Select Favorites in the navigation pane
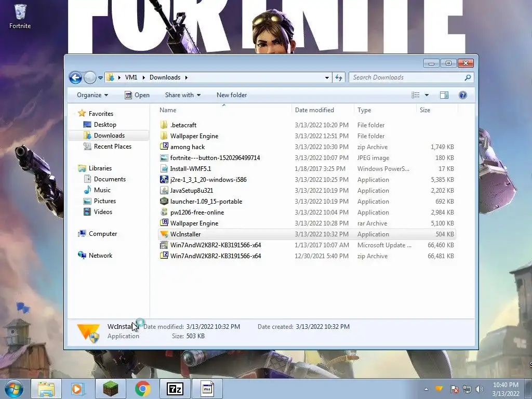The width and height of the screenshot is (532, 399). pos(101,114)
